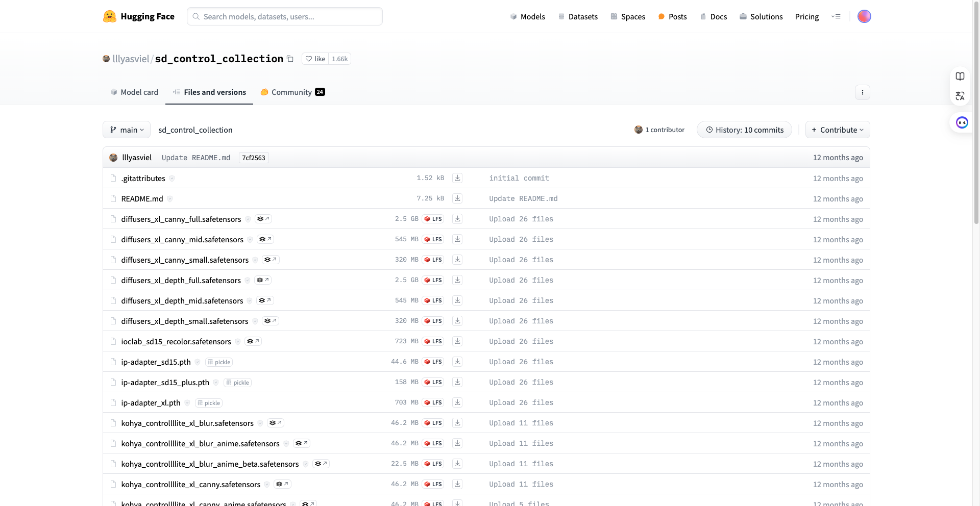Download the .gitattributes file

[x=457, y=178]
